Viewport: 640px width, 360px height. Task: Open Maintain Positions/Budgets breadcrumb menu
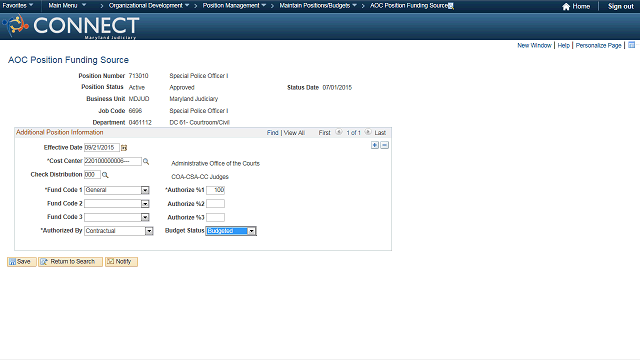(x=318, y=6)
